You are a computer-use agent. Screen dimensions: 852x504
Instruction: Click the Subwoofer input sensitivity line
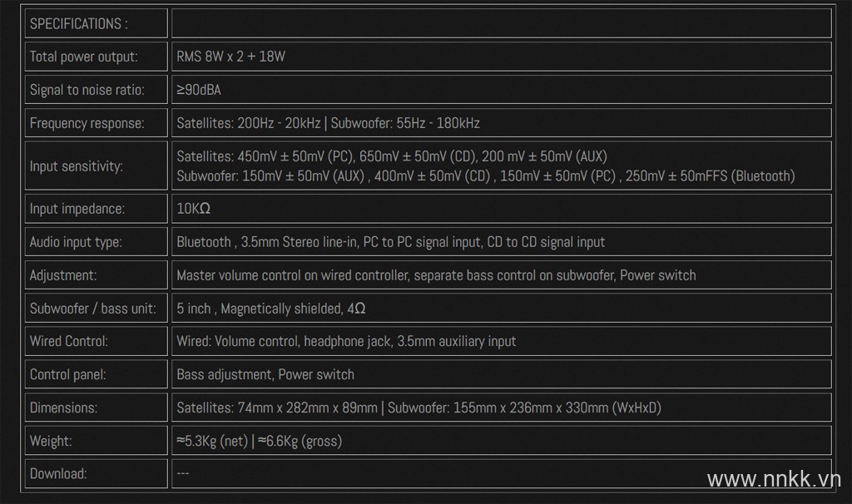(485, 176)
